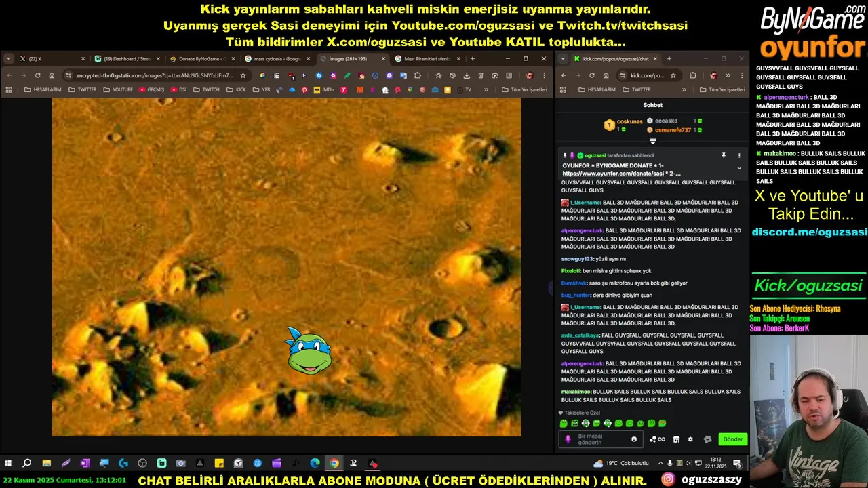Open coskunas leaderboard user

pyautogui.click(x=629, y=121)
